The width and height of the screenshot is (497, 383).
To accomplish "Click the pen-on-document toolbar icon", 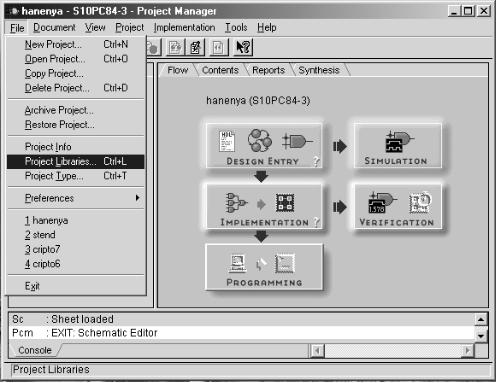I will point(196,47).
